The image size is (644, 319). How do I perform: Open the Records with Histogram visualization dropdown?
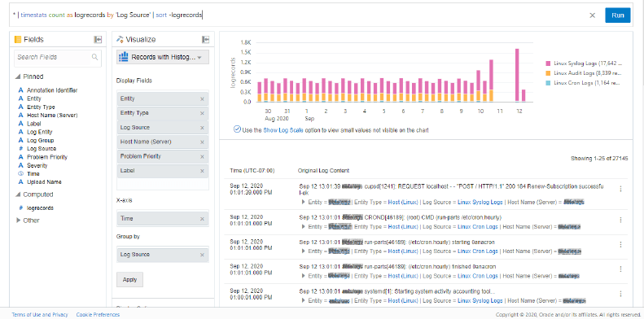click(x=163, y=57)
